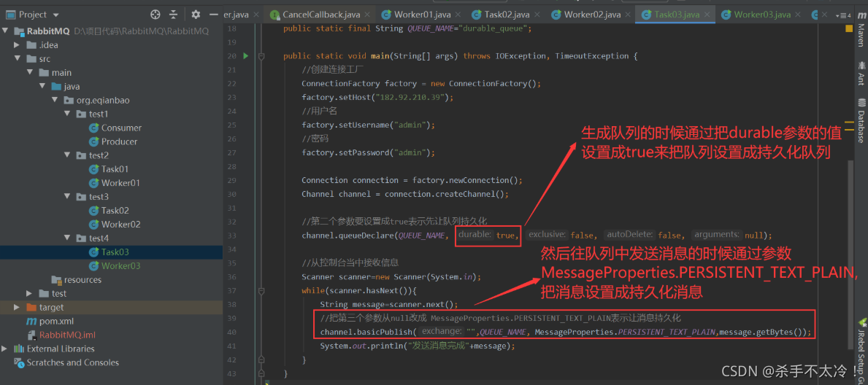Click line number 33 in gutter

coord(232,236)
